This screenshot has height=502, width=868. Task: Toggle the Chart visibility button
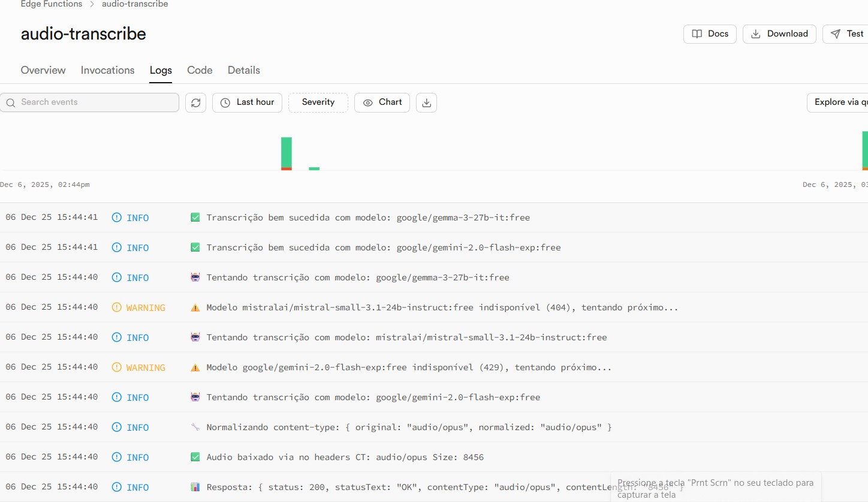coord(382,102)
